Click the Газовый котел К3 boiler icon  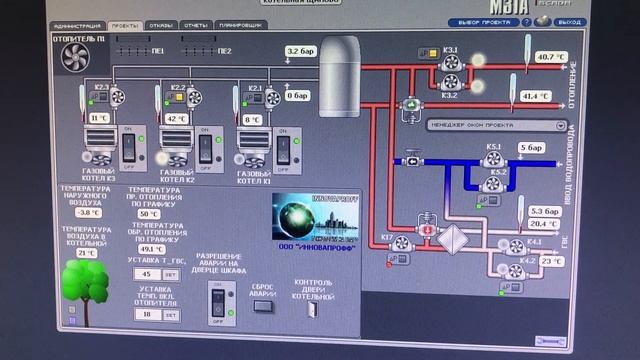[x=100, y=146]
